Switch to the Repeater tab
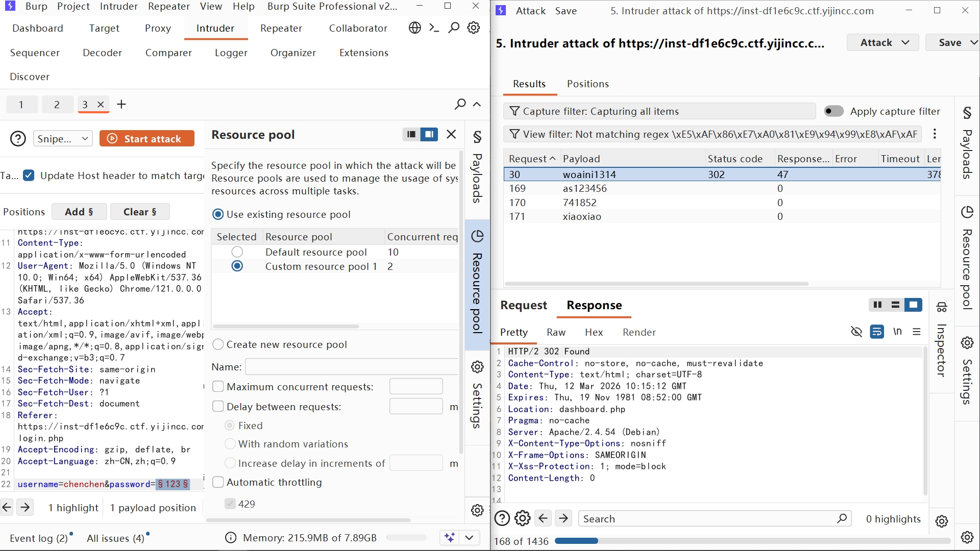The width and height of the screenshot is (980, 551). click(281, 28)
